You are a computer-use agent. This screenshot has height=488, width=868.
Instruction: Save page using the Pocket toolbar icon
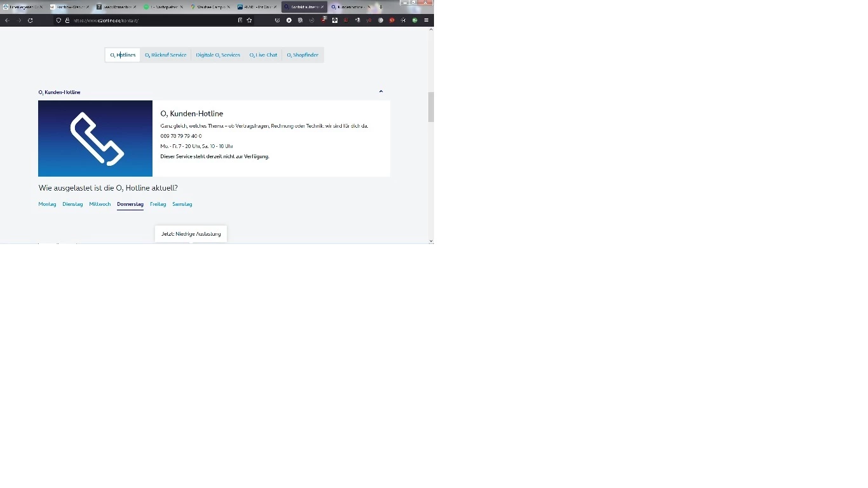277,20
